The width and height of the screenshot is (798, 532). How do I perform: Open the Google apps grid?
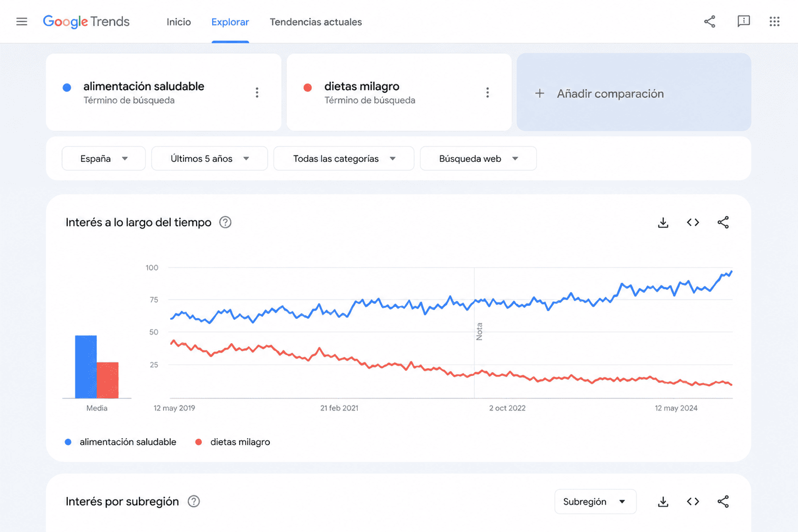774,22
